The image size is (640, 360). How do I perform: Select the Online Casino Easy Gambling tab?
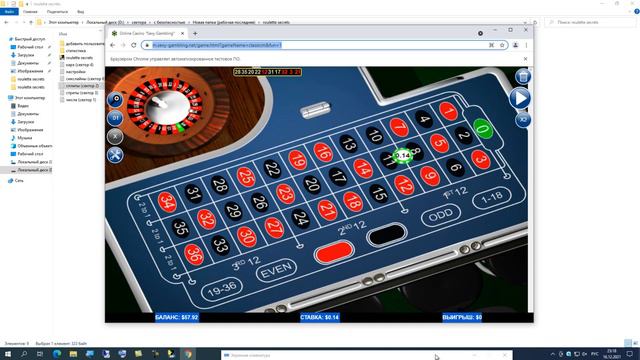pyautogui.click(x=147, y=33)
